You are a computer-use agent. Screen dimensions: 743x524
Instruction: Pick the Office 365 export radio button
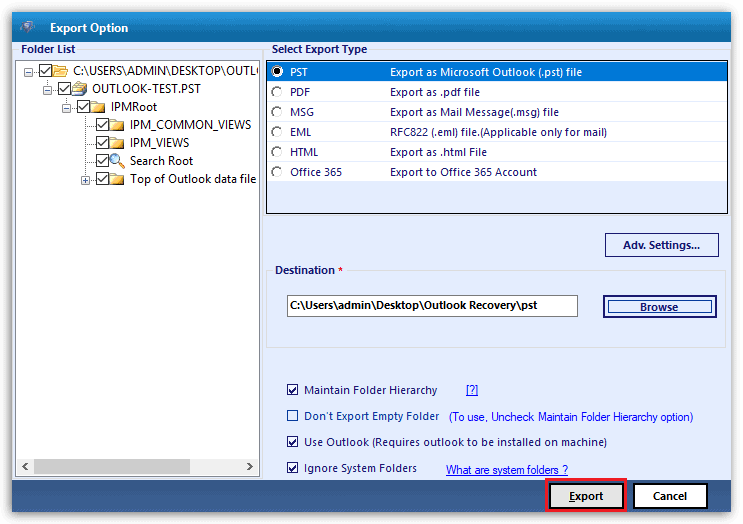(x=277, y=172)
